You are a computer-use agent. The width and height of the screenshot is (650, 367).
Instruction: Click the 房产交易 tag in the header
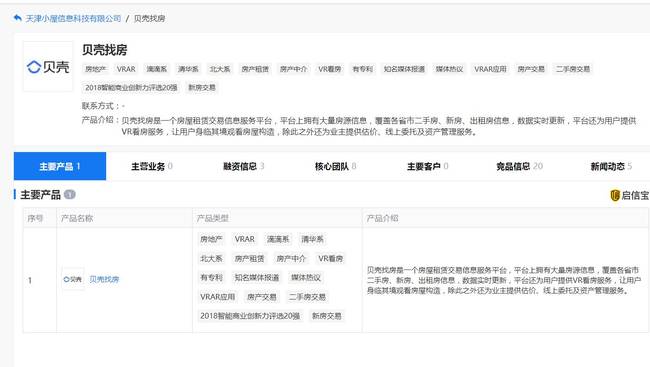[x=531, y=69]
